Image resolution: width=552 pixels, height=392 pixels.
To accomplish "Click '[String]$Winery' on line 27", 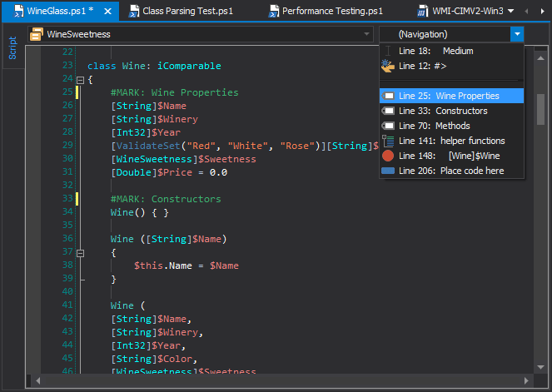I will pyautogui.click(x=154, y=119).
